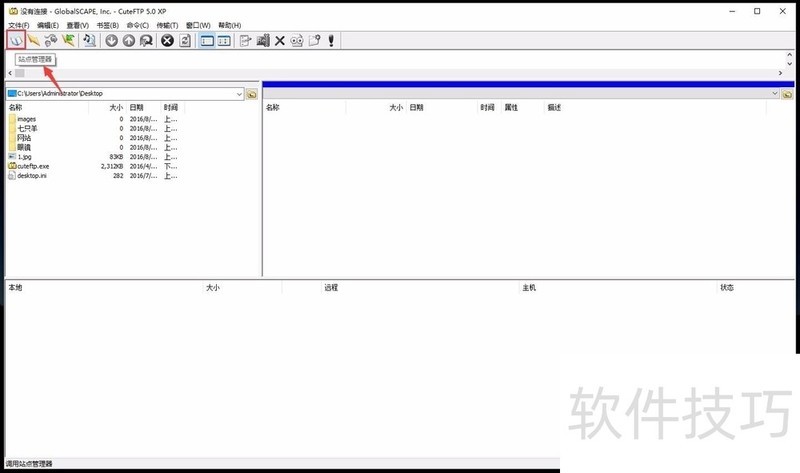Click the log horizontal scrollbar thumb

pyautogui.click(x=19, y=73)
